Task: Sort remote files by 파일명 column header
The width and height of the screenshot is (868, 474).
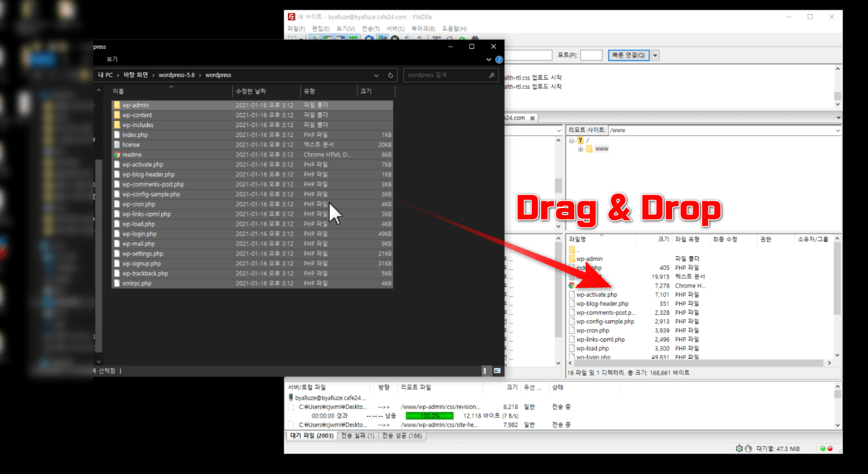Action: click(578, 239)
